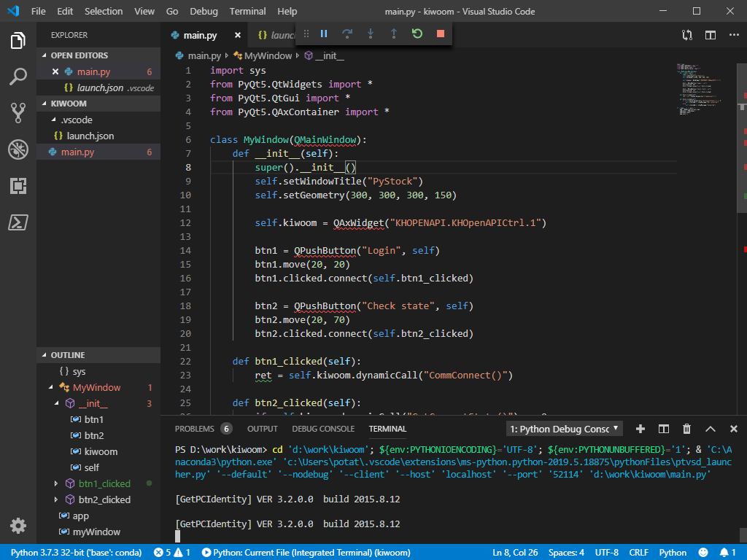Select main.py in the KIWOOM tree
Image resolution: width=747 pixels, height=560 pixels.
tap(98, 152)
